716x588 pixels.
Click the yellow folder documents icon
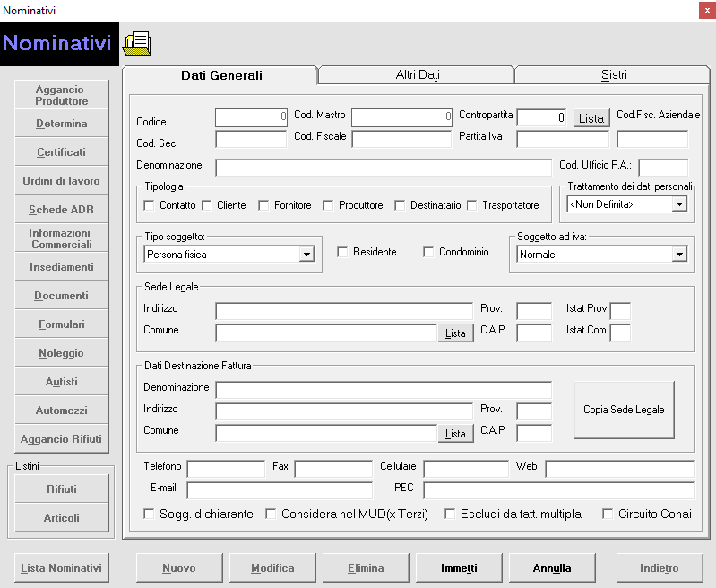pos(137,44)
